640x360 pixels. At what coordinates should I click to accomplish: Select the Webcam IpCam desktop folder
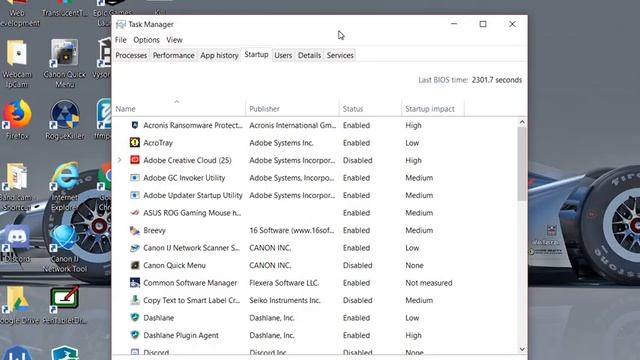tap(17, 64)
